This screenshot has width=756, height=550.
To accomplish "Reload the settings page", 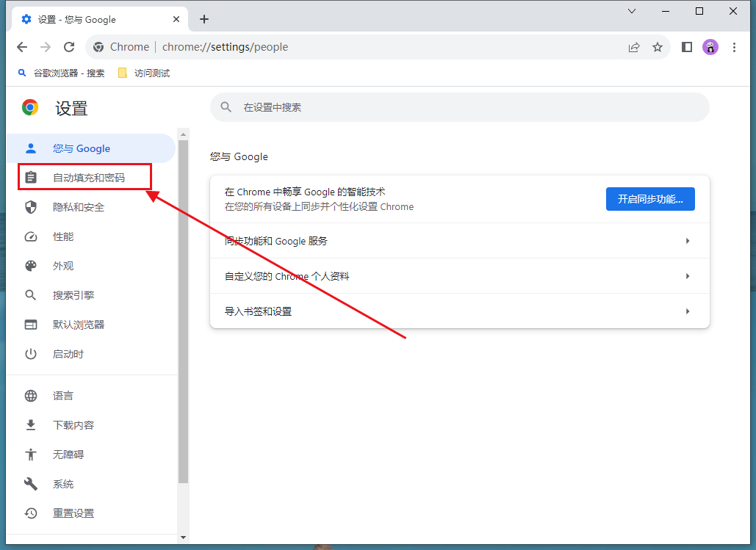I will 69,47.
